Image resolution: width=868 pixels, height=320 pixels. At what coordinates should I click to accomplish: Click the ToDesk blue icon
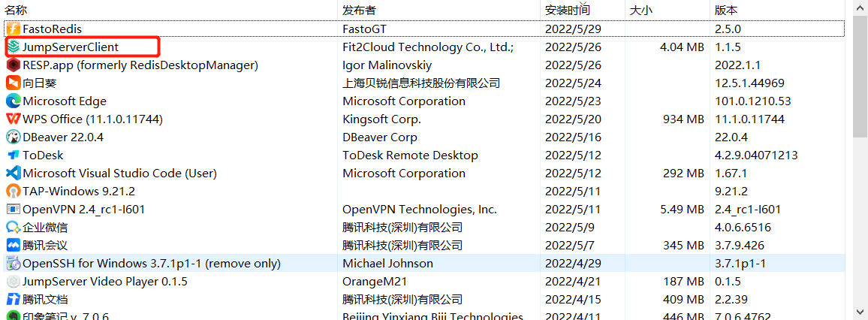(14, 155)
